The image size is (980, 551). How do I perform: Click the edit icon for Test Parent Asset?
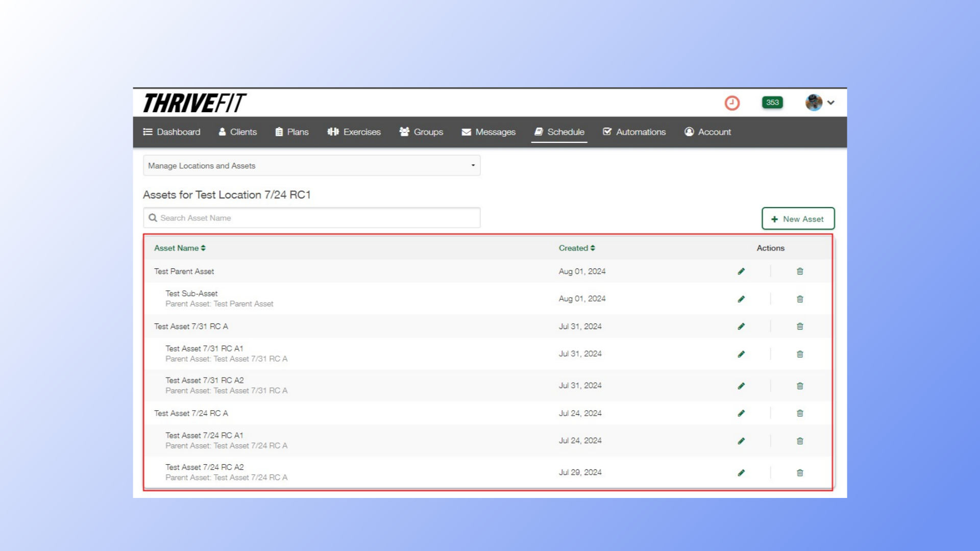point(741,271)
